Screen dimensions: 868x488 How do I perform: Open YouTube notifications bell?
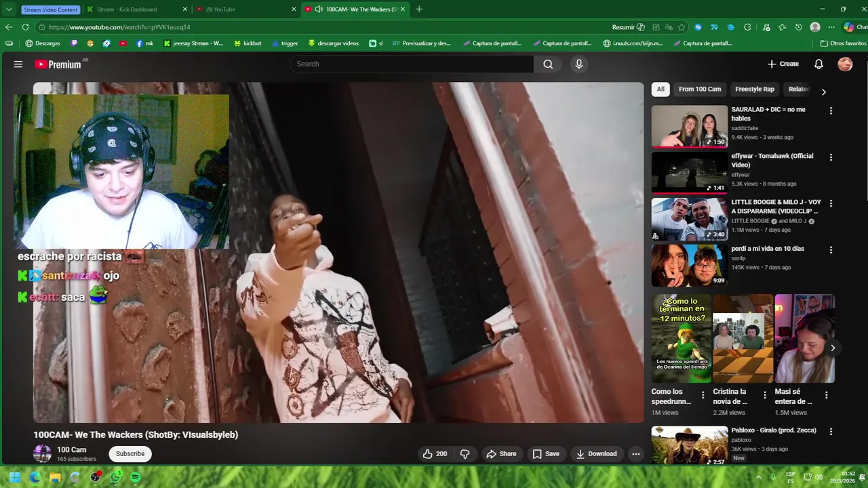[818, 64]
